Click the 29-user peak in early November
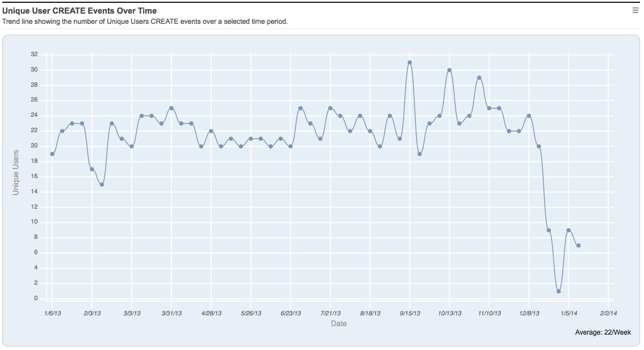The height and width of the screenshot is (350, 644). pos(479,78)
